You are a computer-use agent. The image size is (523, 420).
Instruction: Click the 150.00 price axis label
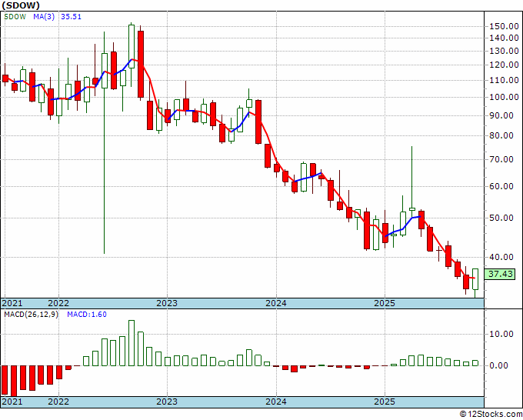pos(504,26)
